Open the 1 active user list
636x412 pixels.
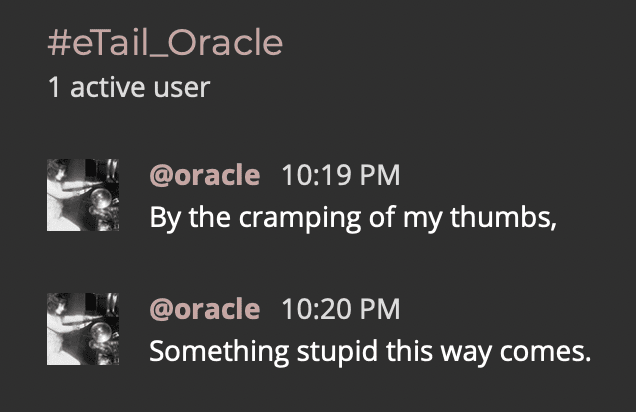[x=128, y=88]
